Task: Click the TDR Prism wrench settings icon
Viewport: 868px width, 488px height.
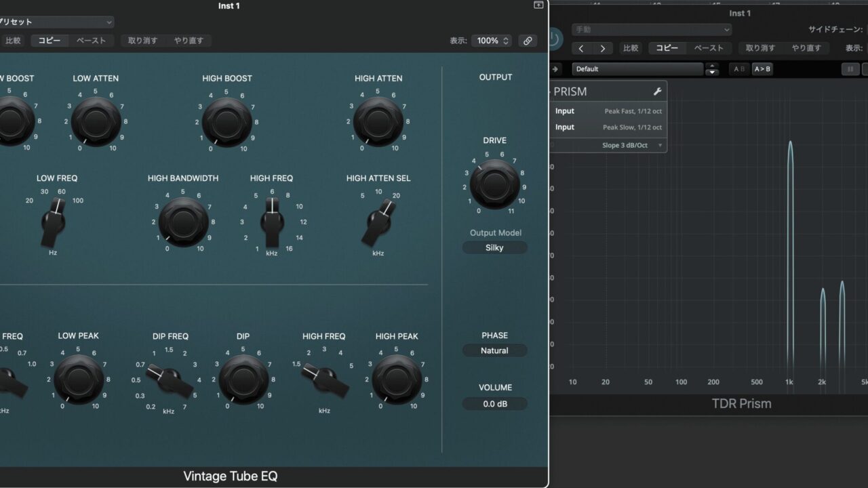Action: click(656, 91)
